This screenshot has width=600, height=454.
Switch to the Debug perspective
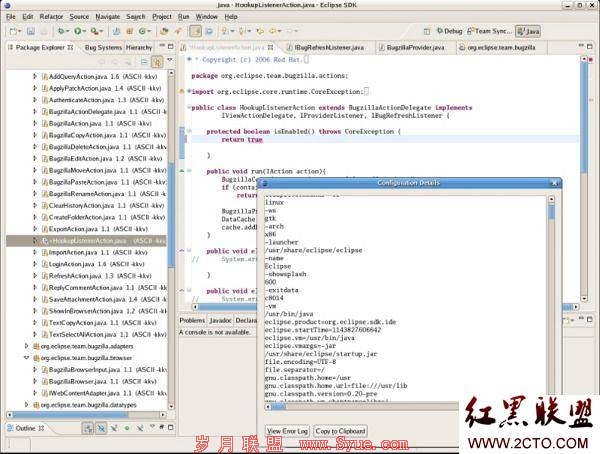pyautogui.click(x=450, y=31)
